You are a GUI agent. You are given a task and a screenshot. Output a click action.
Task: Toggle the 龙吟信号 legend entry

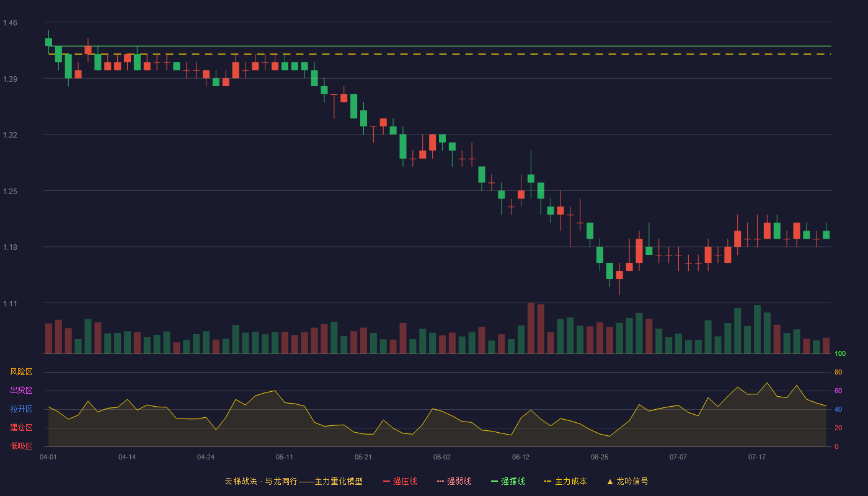point(627,481)
